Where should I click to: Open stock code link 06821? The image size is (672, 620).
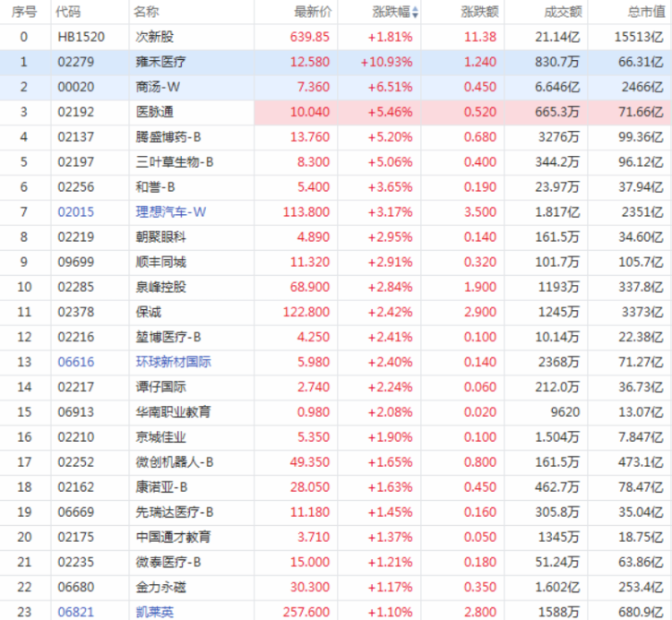(76, 611)
